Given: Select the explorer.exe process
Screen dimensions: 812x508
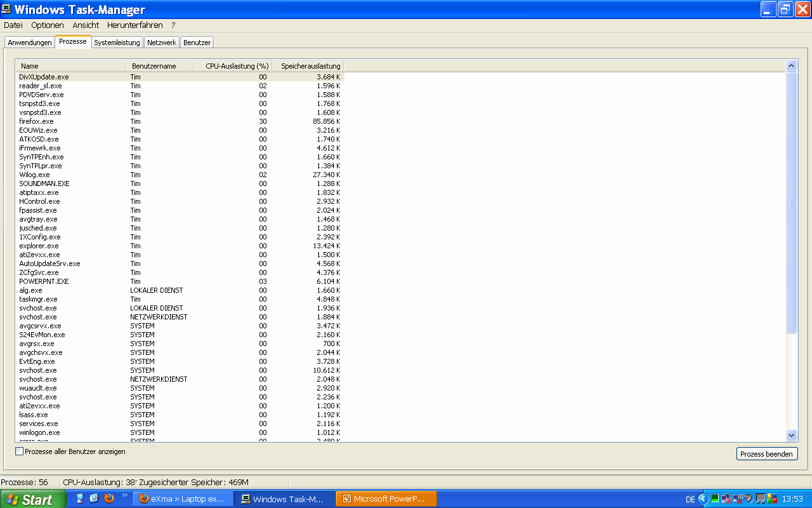Looking at the screenshot, I should pos(180,246).
